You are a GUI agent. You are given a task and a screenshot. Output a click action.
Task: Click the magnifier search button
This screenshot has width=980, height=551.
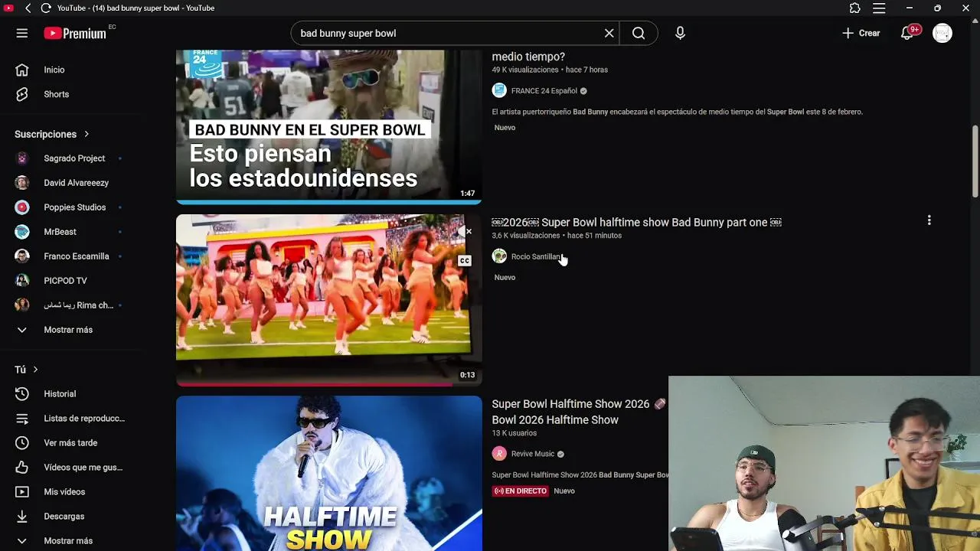tap(639, 33)
